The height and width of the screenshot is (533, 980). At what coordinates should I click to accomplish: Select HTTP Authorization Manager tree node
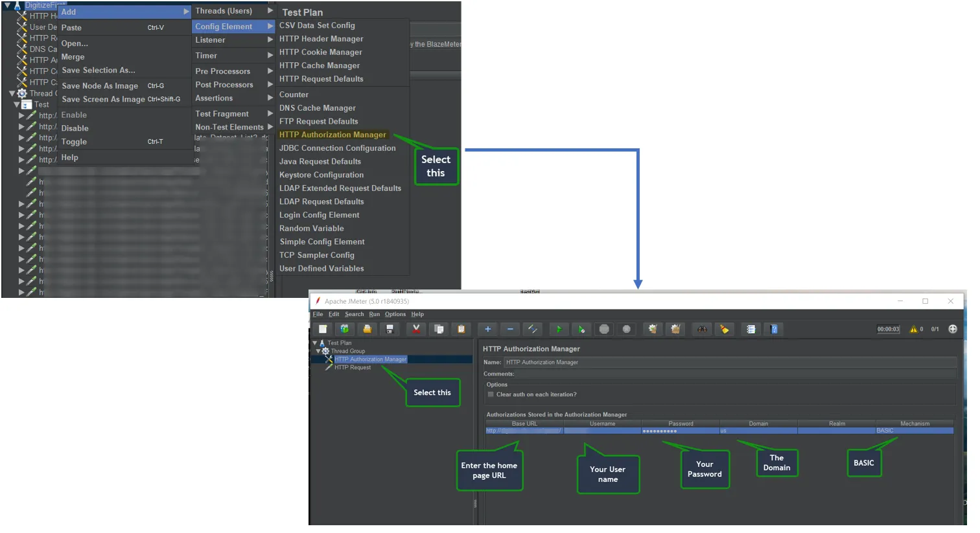coord(370,359)
